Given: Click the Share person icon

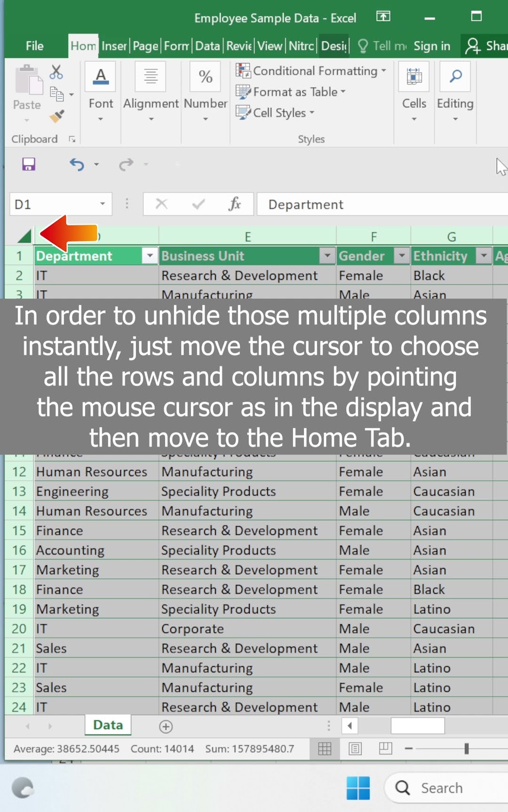Looking at the screenshot, I should (472, 46).
